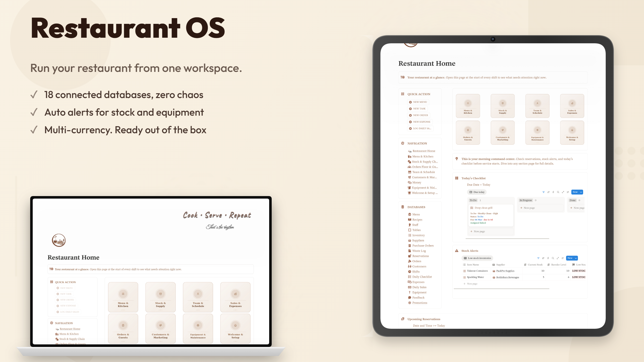Open the automations lightning icon in Today's Checklist
This screenshot has width=644, height=362.
(x=553, y=192)
